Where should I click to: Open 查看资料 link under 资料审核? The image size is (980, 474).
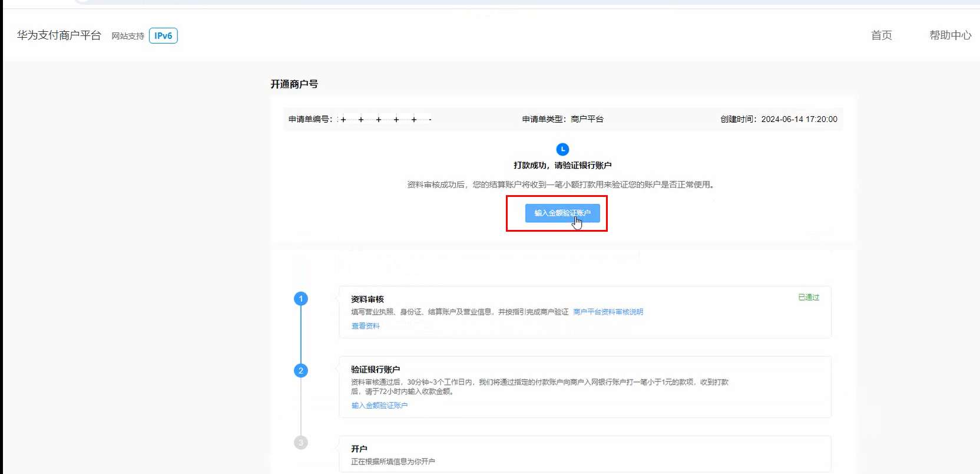pos(366,326)
